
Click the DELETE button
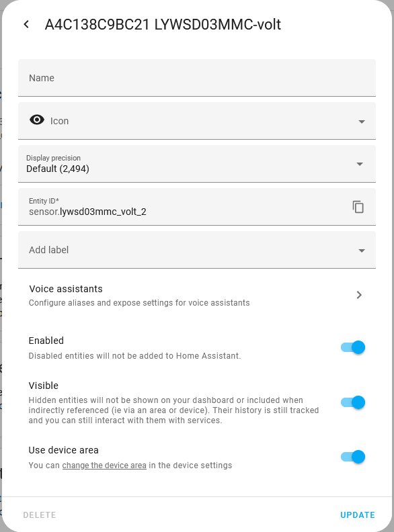(x=40, y=515)
